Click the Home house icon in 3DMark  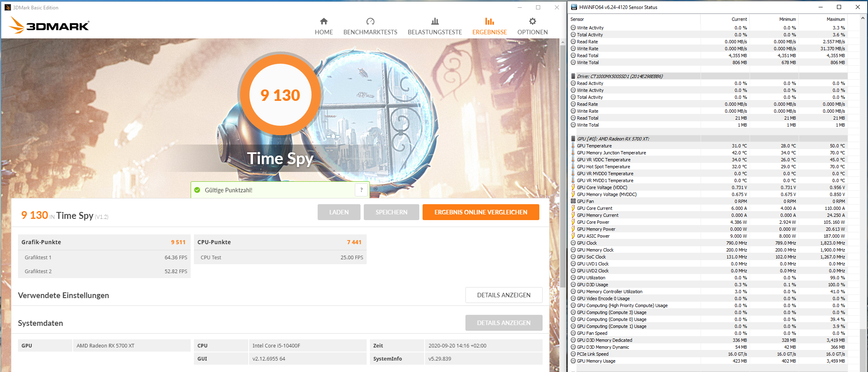[324, 21]
